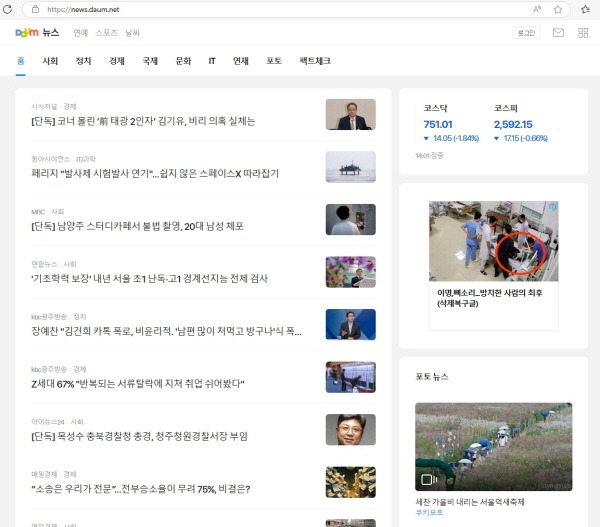
Task: Click the purple flowers thumbnail for 기초학력 article
Action: click(x=351, y=272)
